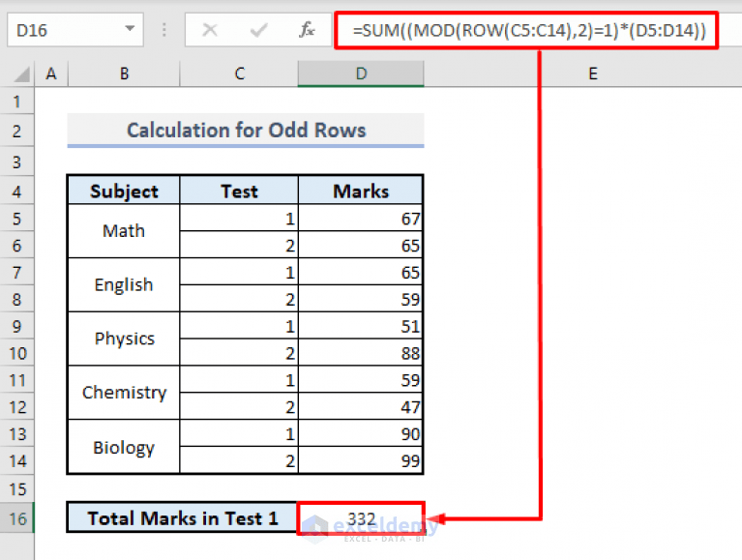Click the Cancel X icon in formula bar
The width and height of the screenshot is (742, 560).
[210, 30]
